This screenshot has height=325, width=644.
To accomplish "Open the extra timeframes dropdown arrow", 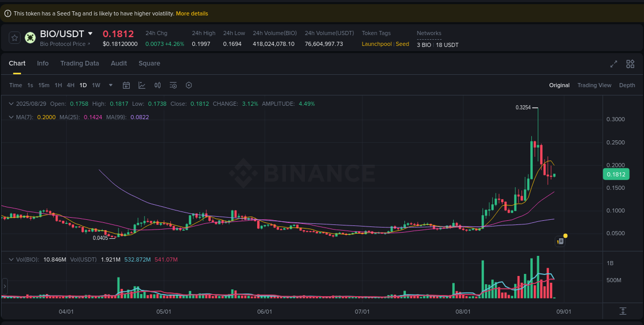I will click(x=110, y=85).
